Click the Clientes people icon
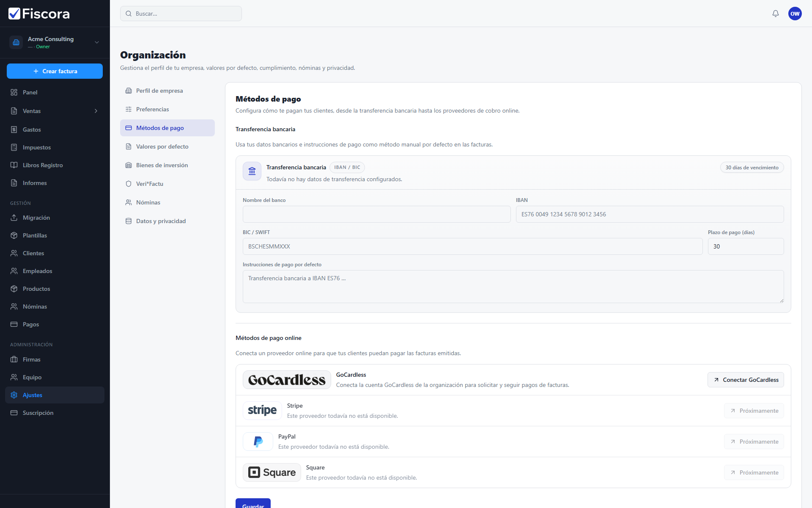The image size is (812, 508). click(14, 253)
